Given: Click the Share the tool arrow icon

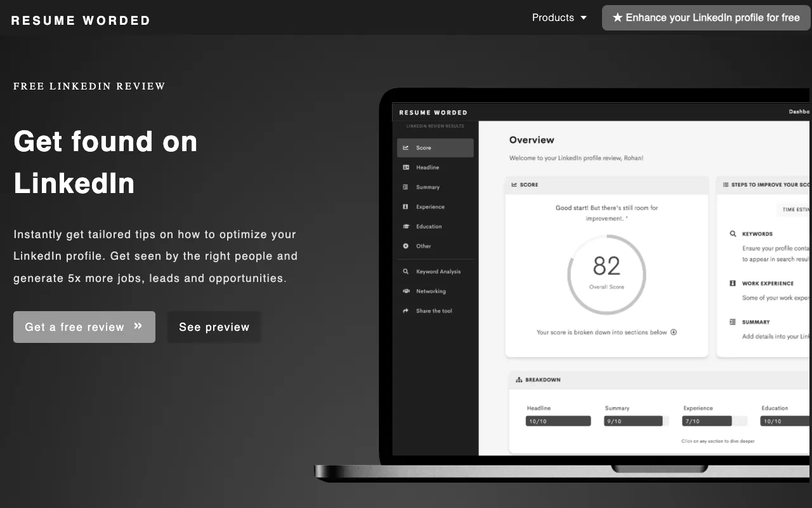Looking at the screenshot, I should pos(406,311).
